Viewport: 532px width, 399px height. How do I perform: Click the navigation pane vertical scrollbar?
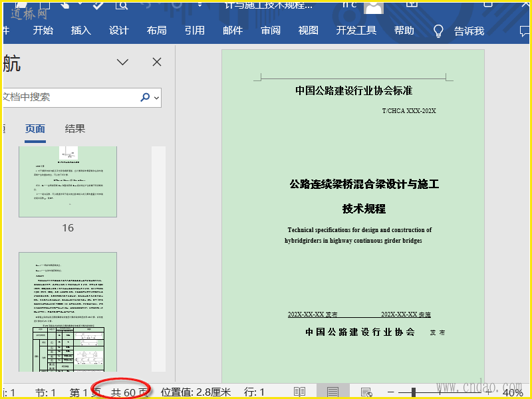pyautogui.click(x=158, y=259)
